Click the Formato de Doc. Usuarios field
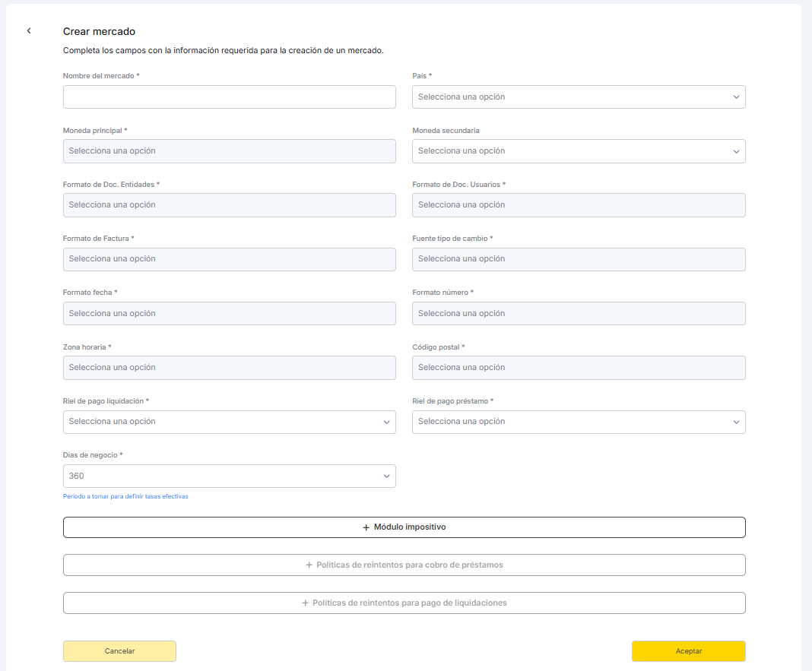The width and height of the screenshot is (812, 671). click(x=578, y=205)
